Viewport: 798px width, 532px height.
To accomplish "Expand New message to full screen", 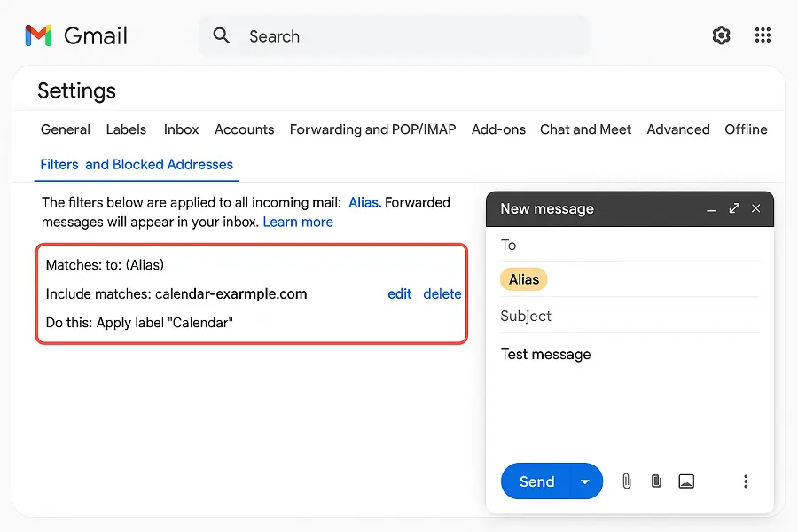I will (x=734, y=208).
